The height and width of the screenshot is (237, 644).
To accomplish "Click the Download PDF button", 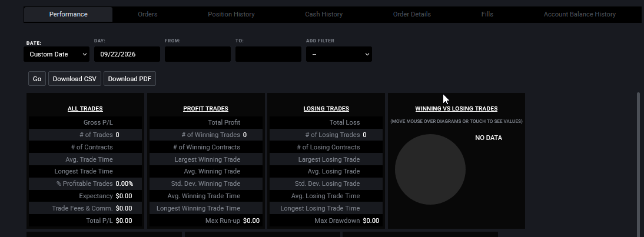I will (x=130, y=79).
